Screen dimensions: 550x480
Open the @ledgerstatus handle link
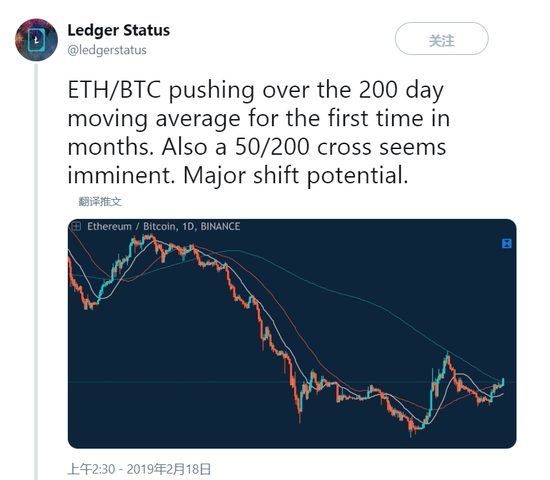point(107,50)
